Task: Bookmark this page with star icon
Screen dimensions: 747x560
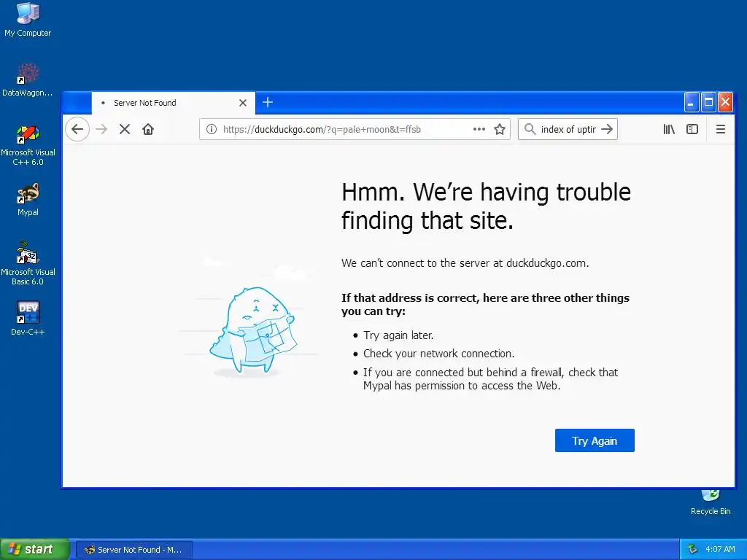Action: pos(499,129)
